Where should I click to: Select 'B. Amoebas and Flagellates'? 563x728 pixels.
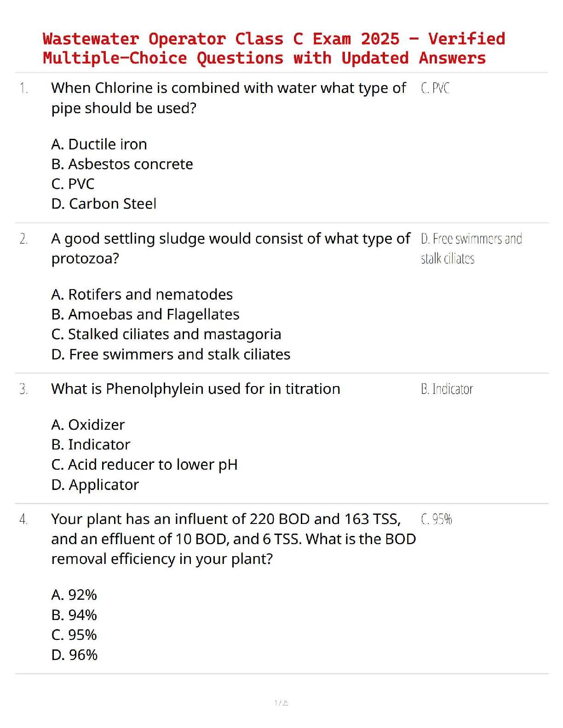point(145,314)
